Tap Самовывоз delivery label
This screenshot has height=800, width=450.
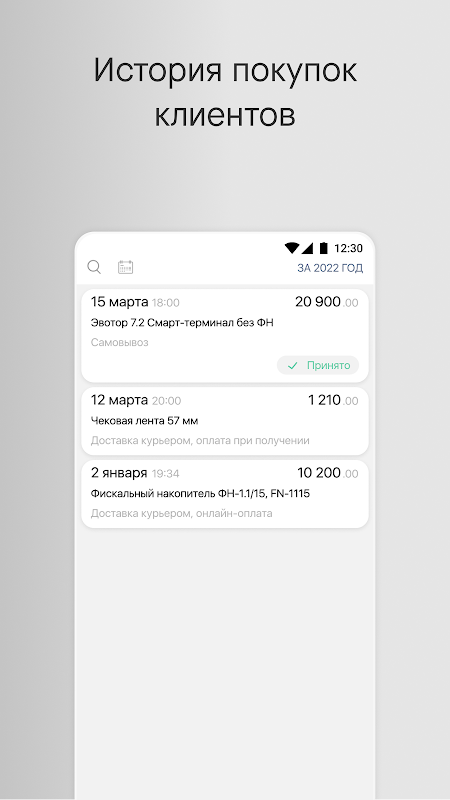119,342
